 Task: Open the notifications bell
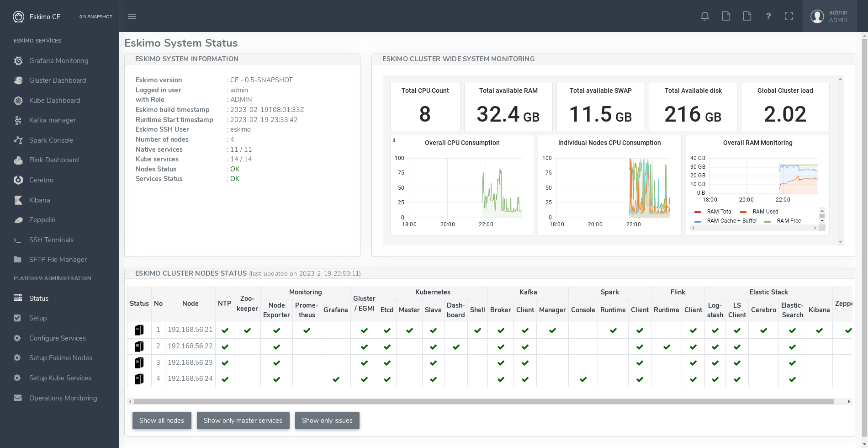pos(705,16)
